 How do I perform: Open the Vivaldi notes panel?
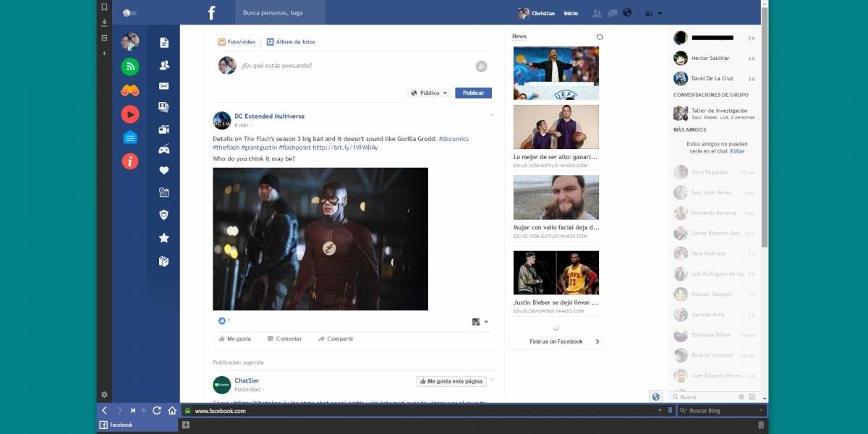(x=104, y=38)
